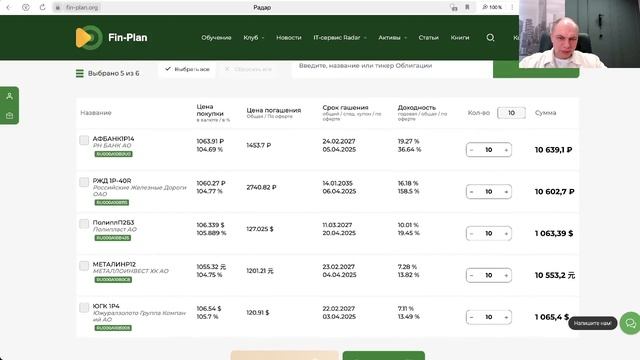640x360 pixels.
Task: Click the sum 10 602,7 ₽
Action: (x=554, y=192)
